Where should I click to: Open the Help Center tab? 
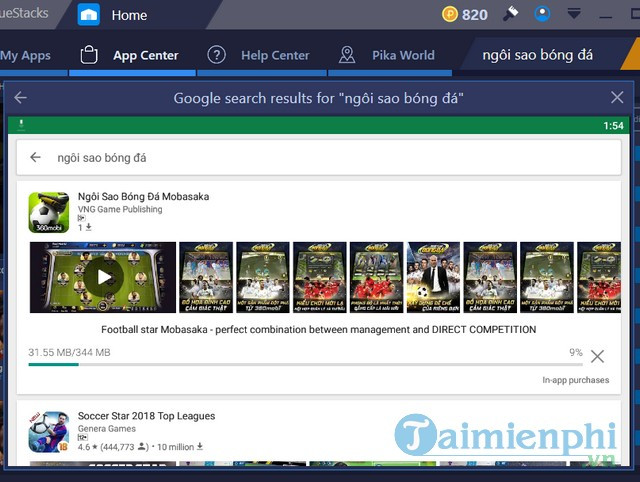[260, 55]
